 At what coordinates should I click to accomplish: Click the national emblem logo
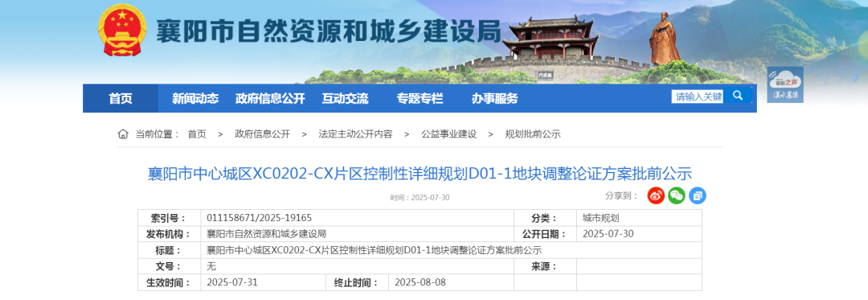[x=122, y=31]
